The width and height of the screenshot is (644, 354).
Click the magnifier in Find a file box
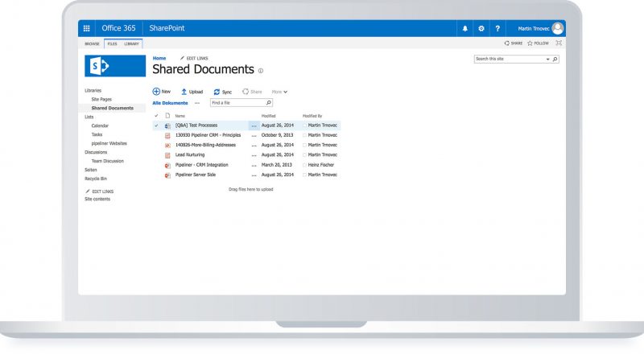pyautogui.click(x=269, y=103)
